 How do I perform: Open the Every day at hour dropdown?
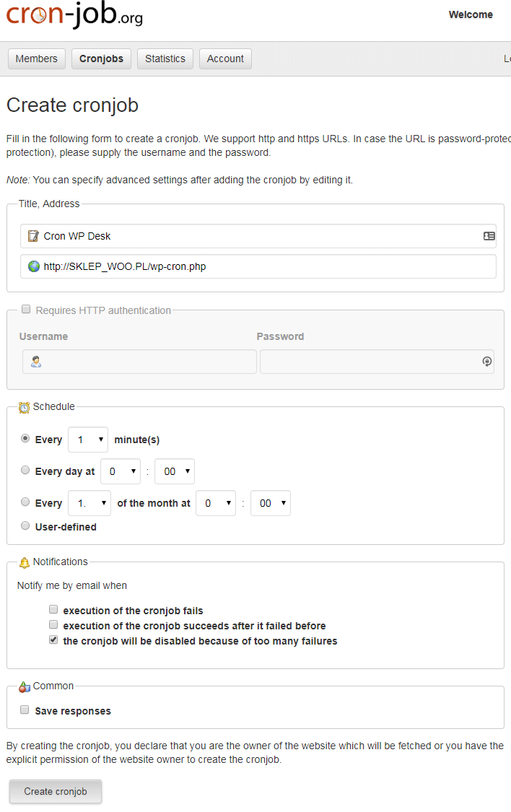121,471
